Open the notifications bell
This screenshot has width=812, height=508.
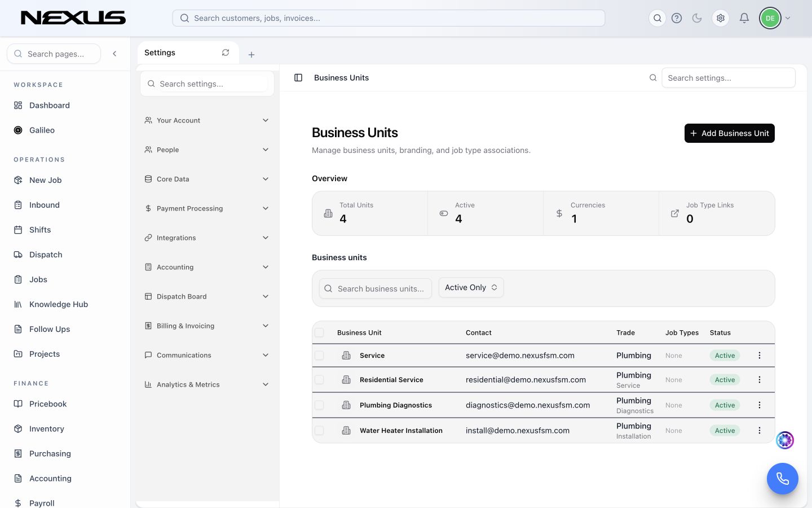[x=744, y=18]
